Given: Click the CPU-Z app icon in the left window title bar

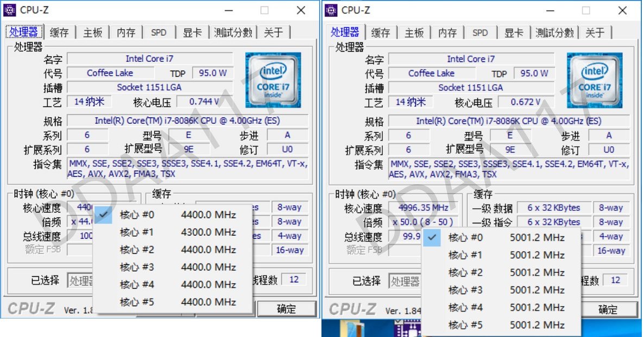Looking at the screenshot, I should tap(10, 10).
